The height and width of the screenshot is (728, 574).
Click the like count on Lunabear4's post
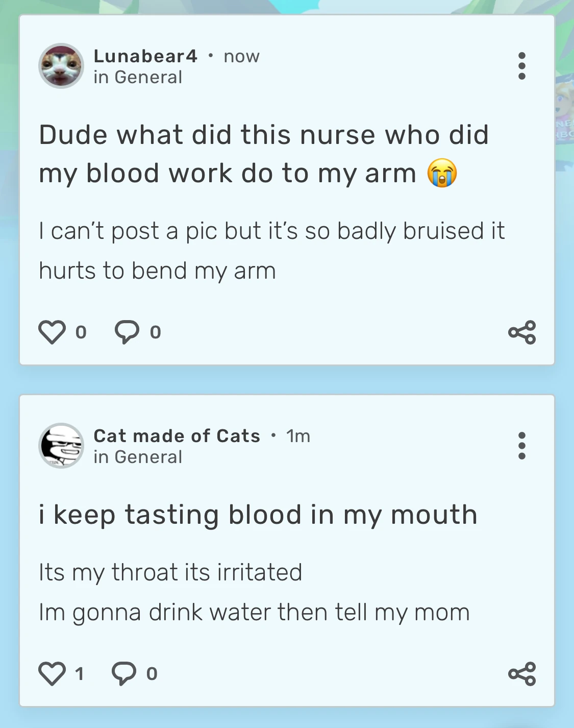point(81,332)
